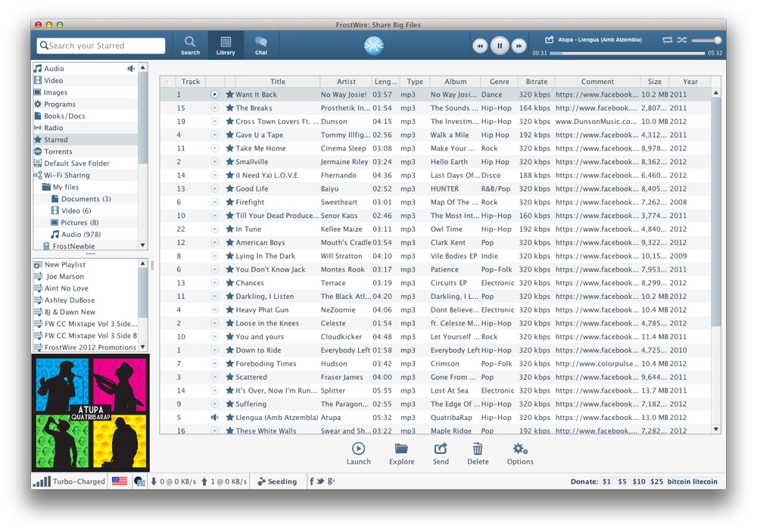Click the play icon for Good Life

[x=215, y=188]
